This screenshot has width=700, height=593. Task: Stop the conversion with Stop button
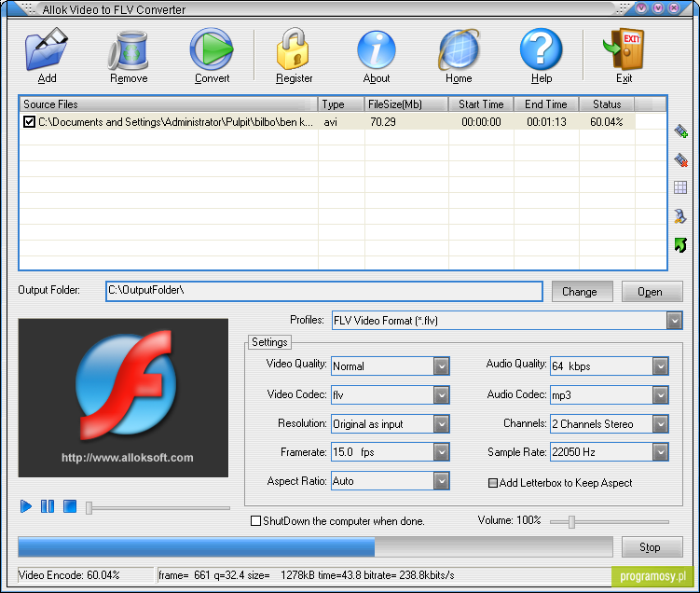click(652, 547)
